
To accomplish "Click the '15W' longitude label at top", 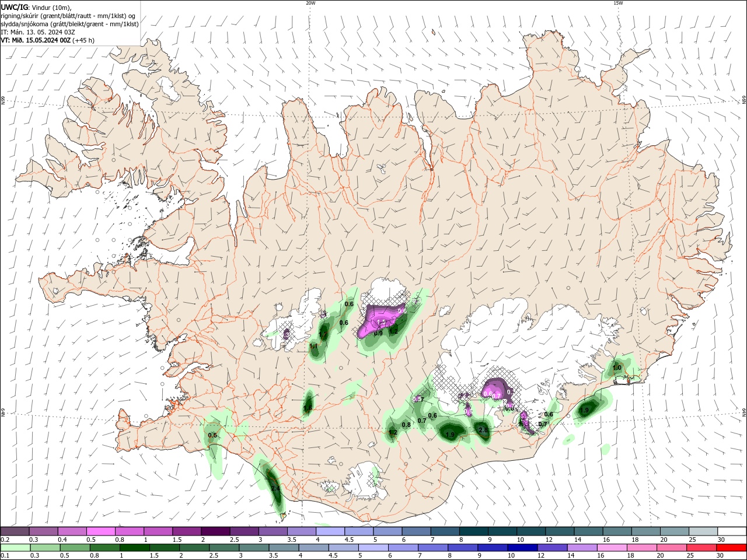I will click(x=618, y=3).
